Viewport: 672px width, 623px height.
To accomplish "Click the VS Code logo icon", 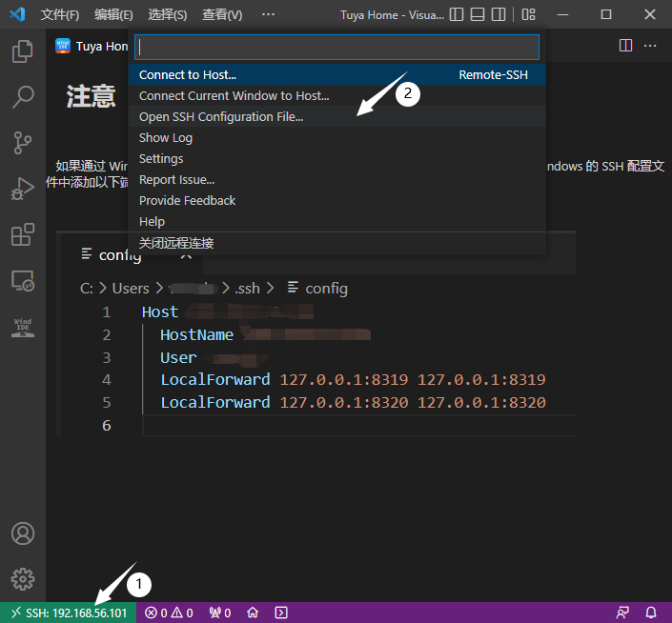I will [x=17, y=14].
